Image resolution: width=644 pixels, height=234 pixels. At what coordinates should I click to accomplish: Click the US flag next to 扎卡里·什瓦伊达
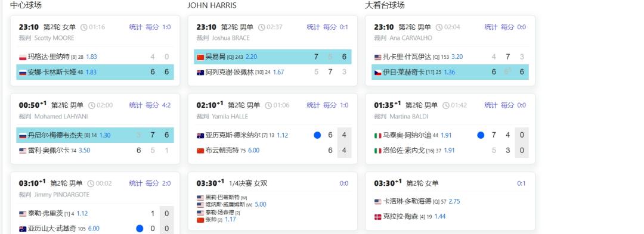click(x=378, y=57)
